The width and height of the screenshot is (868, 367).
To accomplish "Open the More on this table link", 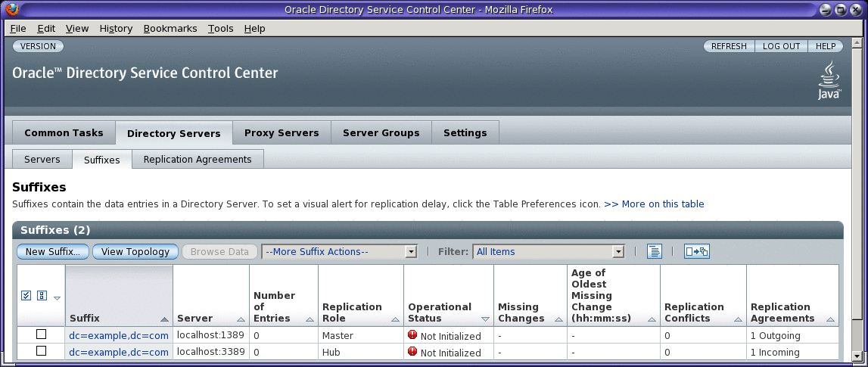I will [654, 204].
